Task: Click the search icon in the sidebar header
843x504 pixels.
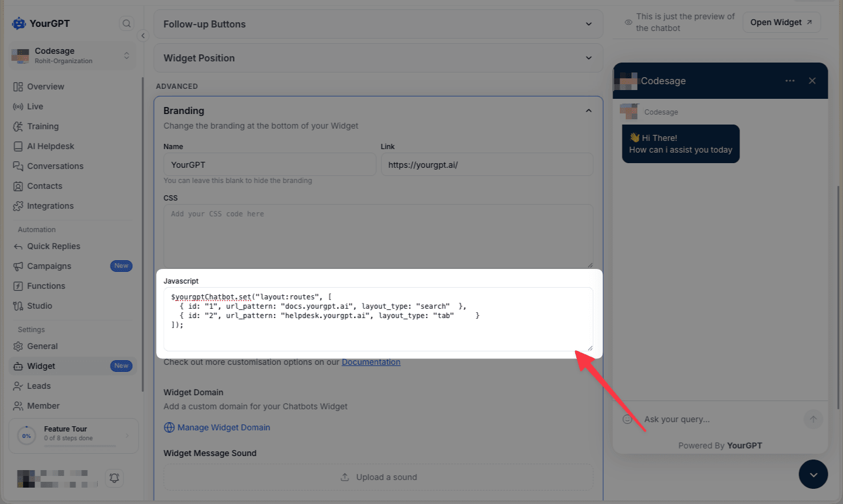Action: [126, 23]
